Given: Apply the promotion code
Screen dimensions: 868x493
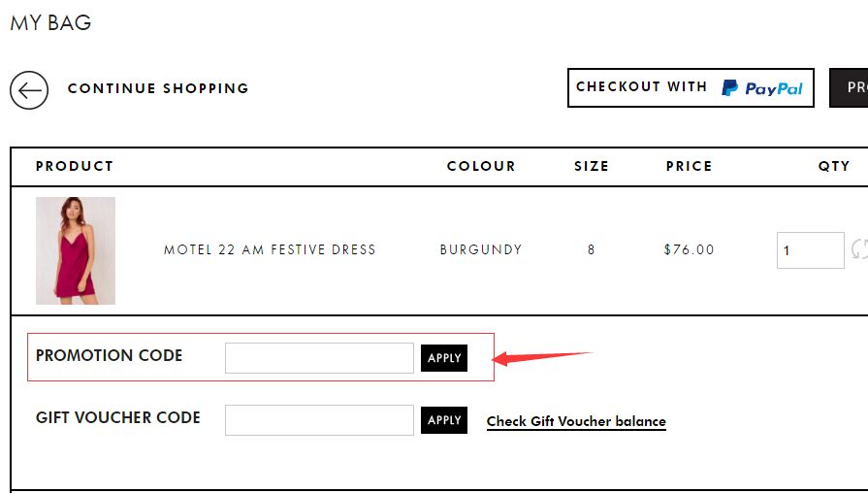Looking at the screenshot, I should click(x=444, y=358).
